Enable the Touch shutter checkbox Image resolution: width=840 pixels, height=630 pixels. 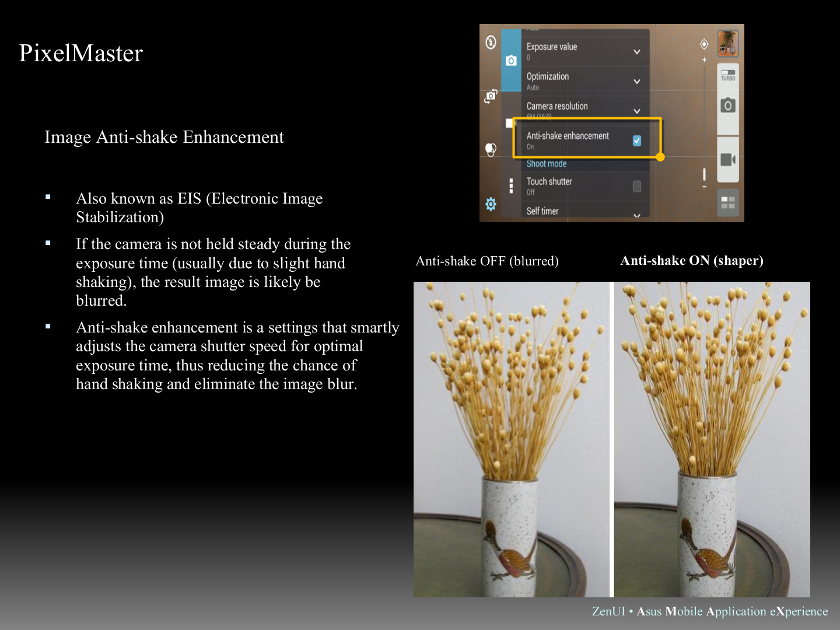point(636,186)
